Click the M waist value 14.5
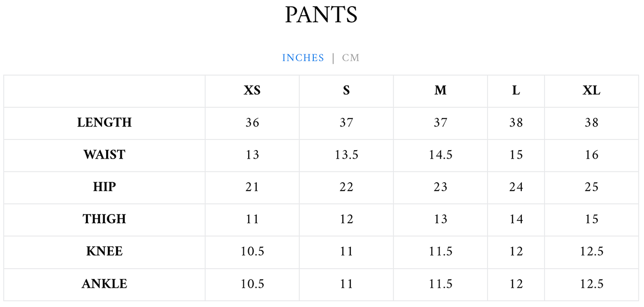 (x=440, y=155)
